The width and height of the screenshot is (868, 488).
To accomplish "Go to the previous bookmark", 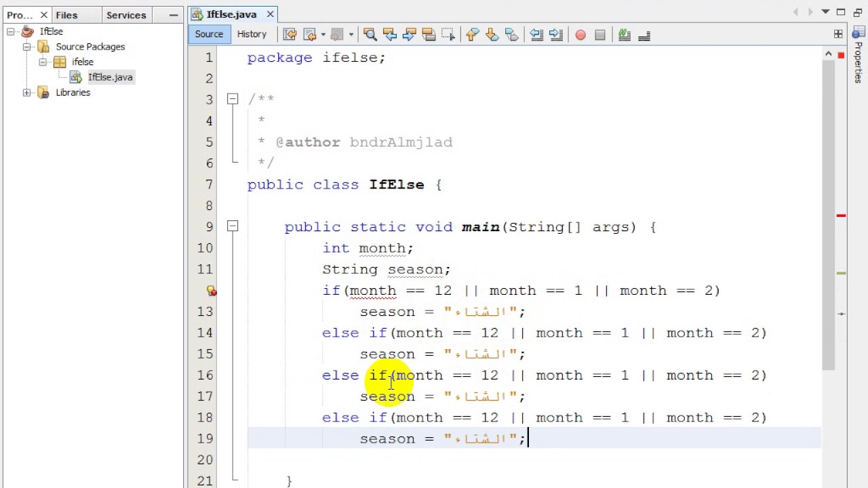I will (473, 35).
